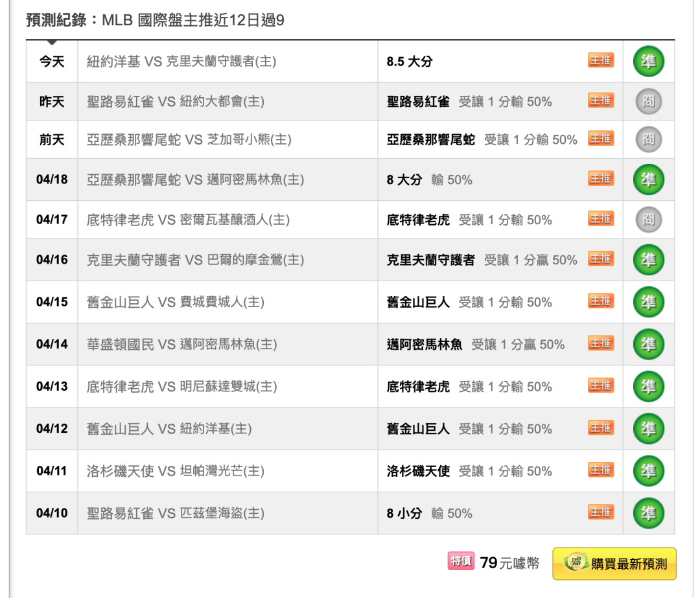Select the 華盛頓國民 VS 邁阿密馬林魚(主) matchup
Screen dimensions: 700x598
181,344
